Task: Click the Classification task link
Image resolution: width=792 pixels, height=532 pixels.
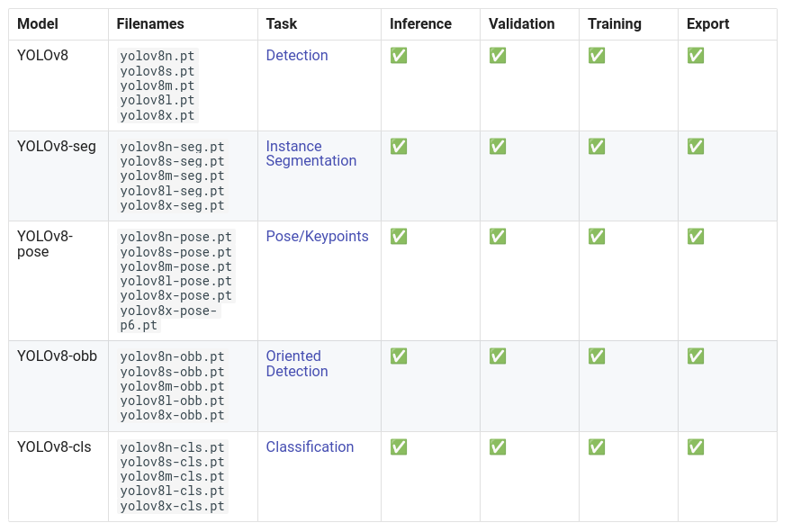Action: (310, 447)
